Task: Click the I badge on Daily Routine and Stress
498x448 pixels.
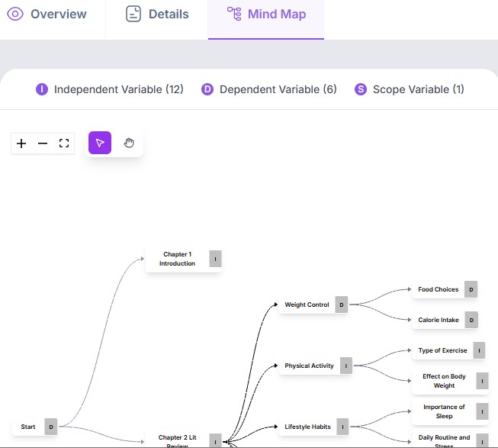Action: [482, 441]
